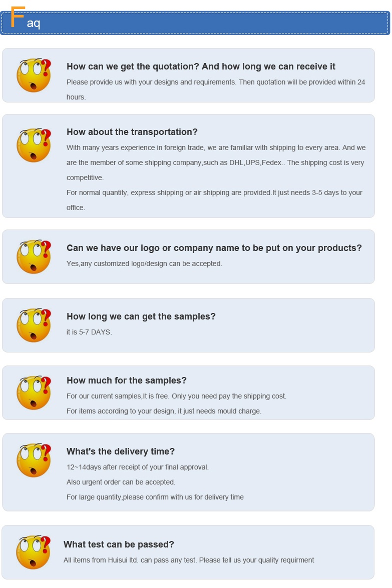Click 'Also urgent order can be accepted.' text
Viewport: 392px width, 588px height.
[x=121, y=482]
